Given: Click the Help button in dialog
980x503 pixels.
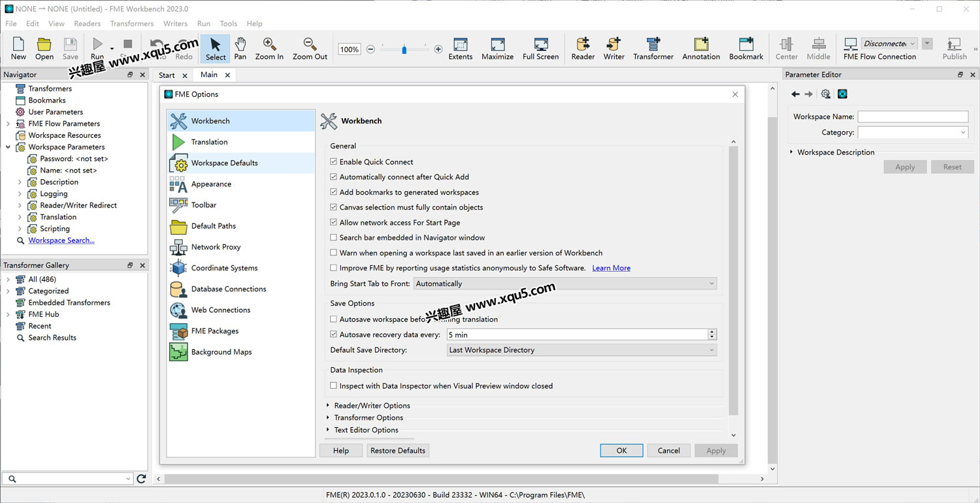Looking at the screenshot, I should 341,451.
